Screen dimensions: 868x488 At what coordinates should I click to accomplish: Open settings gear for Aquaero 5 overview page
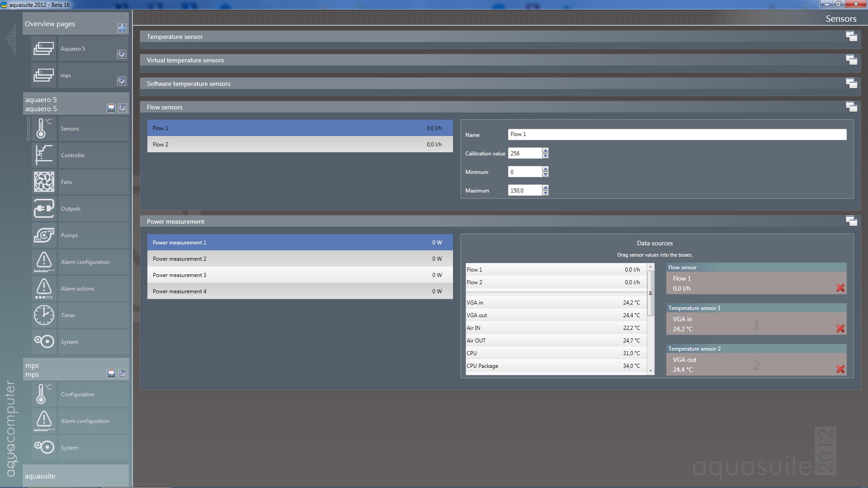click(122, 54)
